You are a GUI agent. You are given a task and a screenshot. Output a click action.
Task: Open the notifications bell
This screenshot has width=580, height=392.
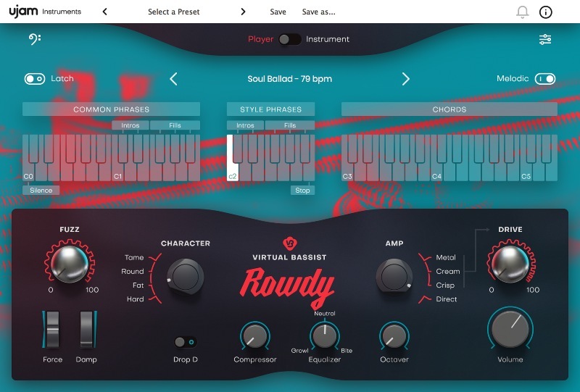point(522,12)
